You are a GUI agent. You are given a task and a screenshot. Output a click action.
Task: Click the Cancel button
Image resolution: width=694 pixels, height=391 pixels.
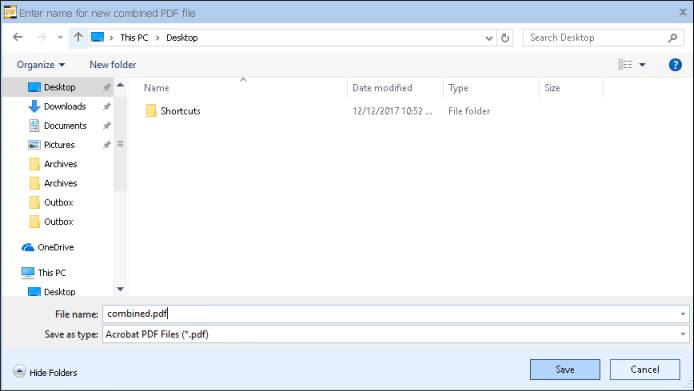645,369
